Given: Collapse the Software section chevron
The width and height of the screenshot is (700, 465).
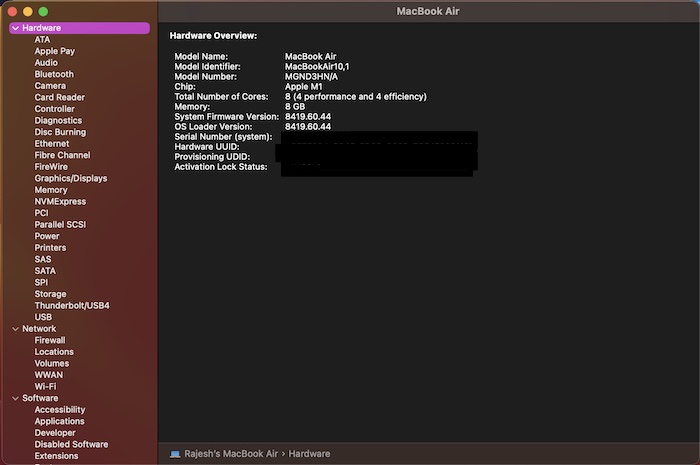Looking at the screenshot, I should [x=16, y=398].
